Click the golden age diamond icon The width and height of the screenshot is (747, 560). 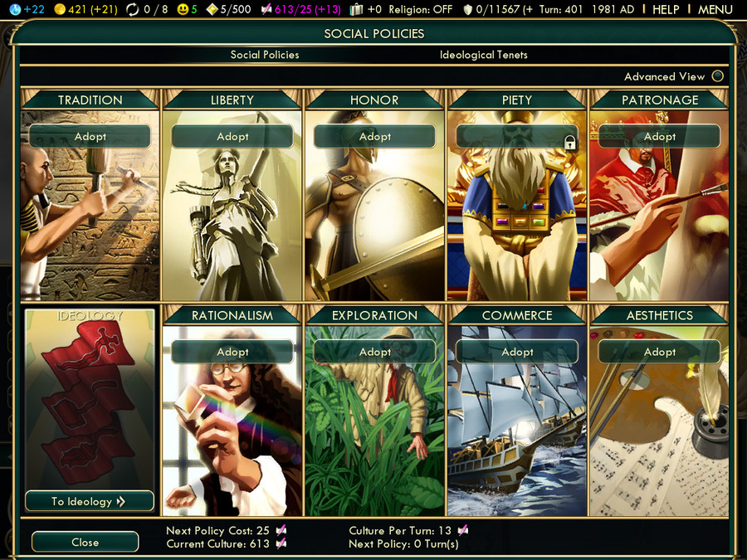click(212, 9)
